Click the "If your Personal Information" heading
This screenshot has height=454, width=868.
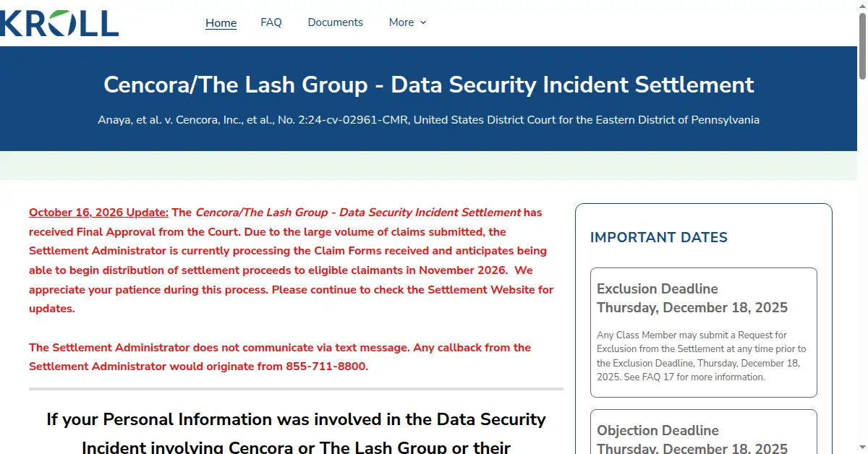click(x=296, y=433)
